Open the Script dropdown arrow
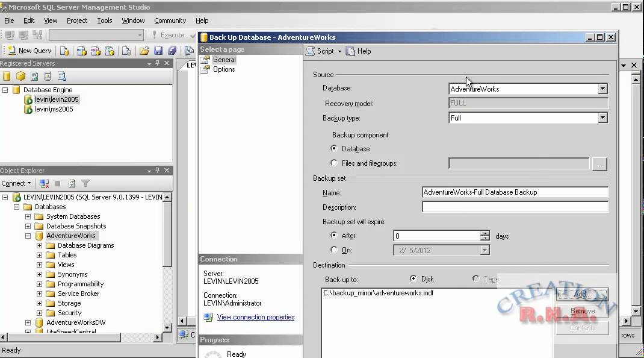 339,51
